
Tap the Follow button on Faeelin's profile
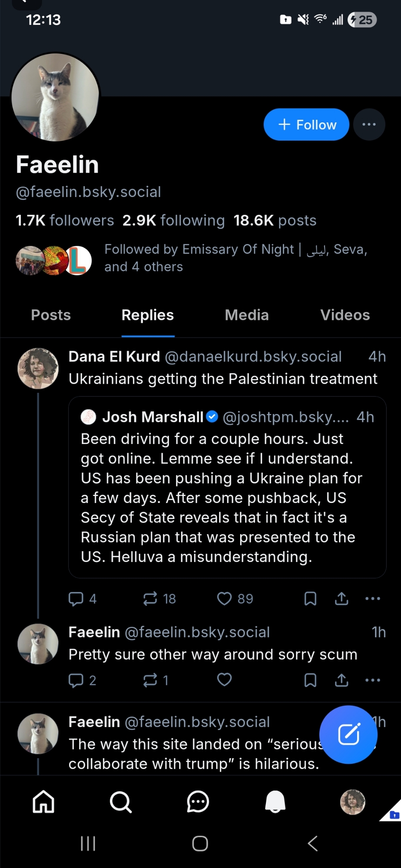coord(306,125)
